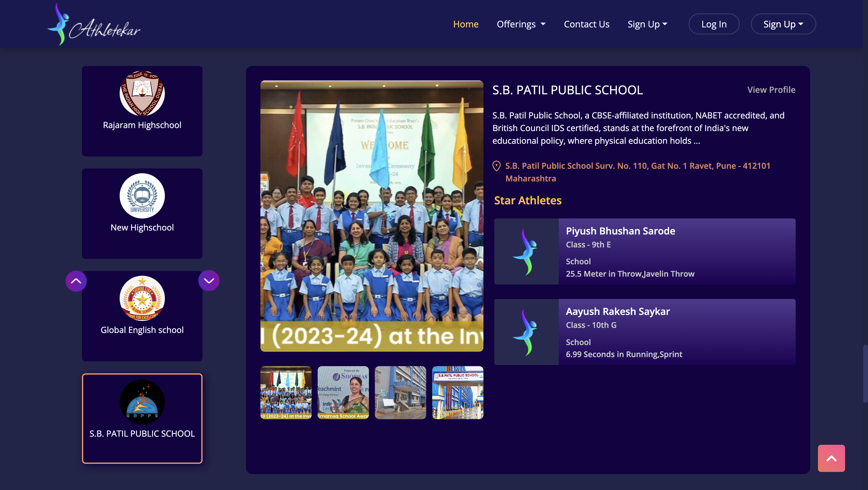Open the View Profile link
Viewport: 868px width, 490px height.
[x=771, y=90]
